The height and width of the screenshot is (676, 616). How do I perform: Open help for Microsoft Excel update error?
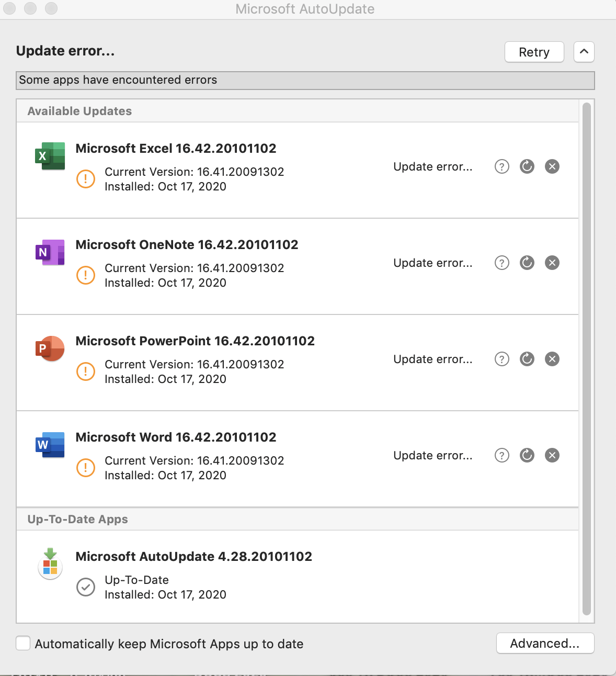click(502, 166)
